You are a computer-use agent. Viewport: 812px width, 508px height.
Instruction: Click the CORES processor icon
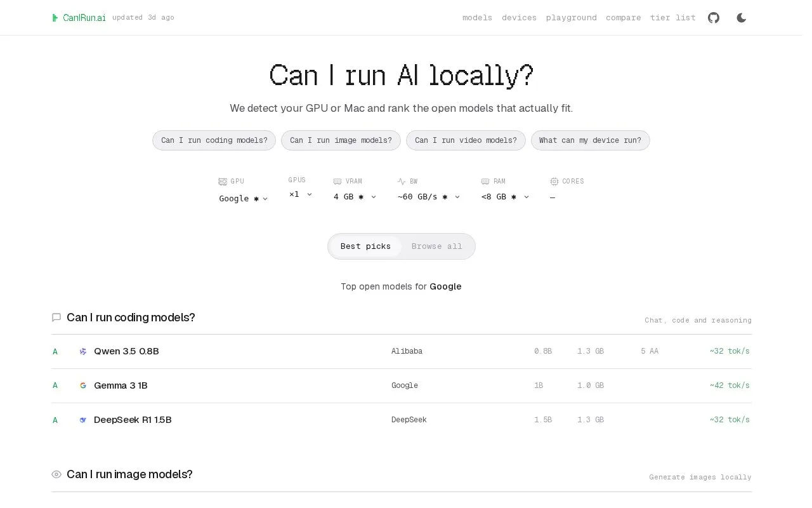click(554, 182)
